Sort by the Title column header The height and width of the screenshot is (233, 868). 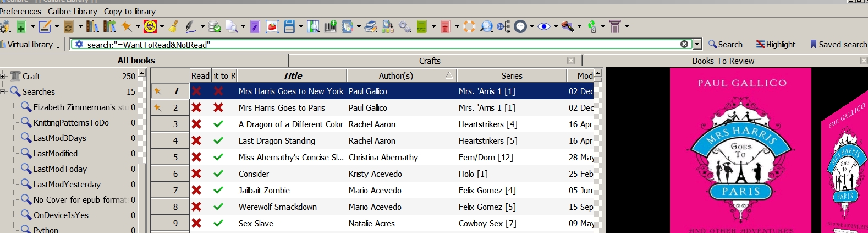coord(292,75)
